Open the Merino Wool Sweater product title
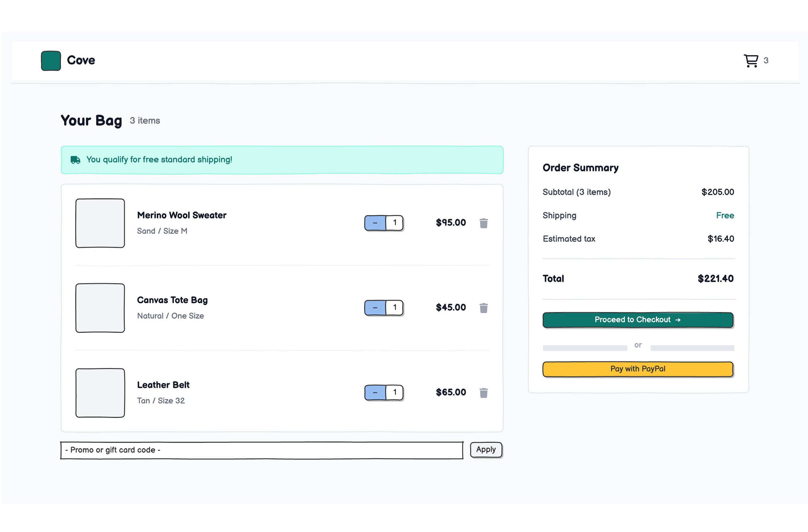The width and height of the screenshot is (808, 532). tap(182, 215)
